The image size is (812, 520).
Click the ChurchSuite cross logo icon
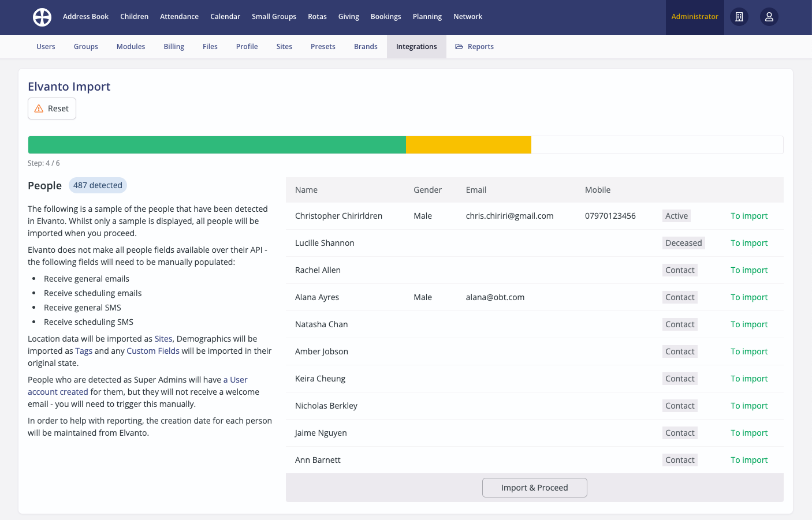pos(42,17)
